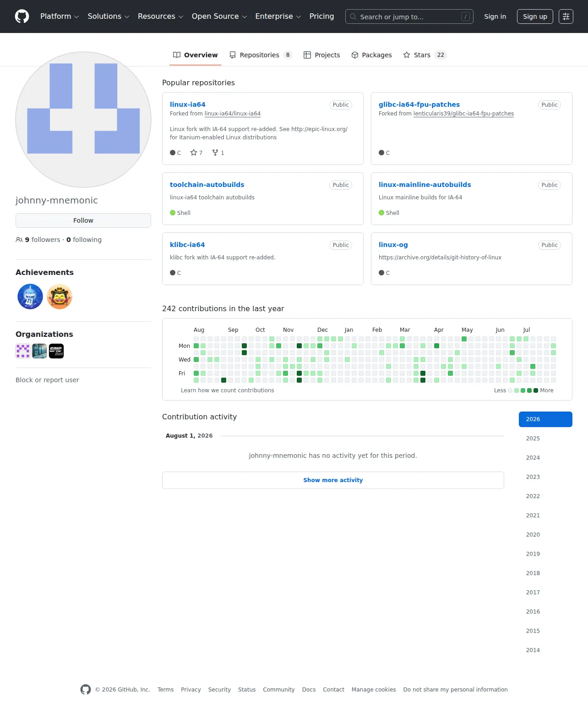Open the footer Status link
Screen dimensions: 588x714
(x=247, y=690)
